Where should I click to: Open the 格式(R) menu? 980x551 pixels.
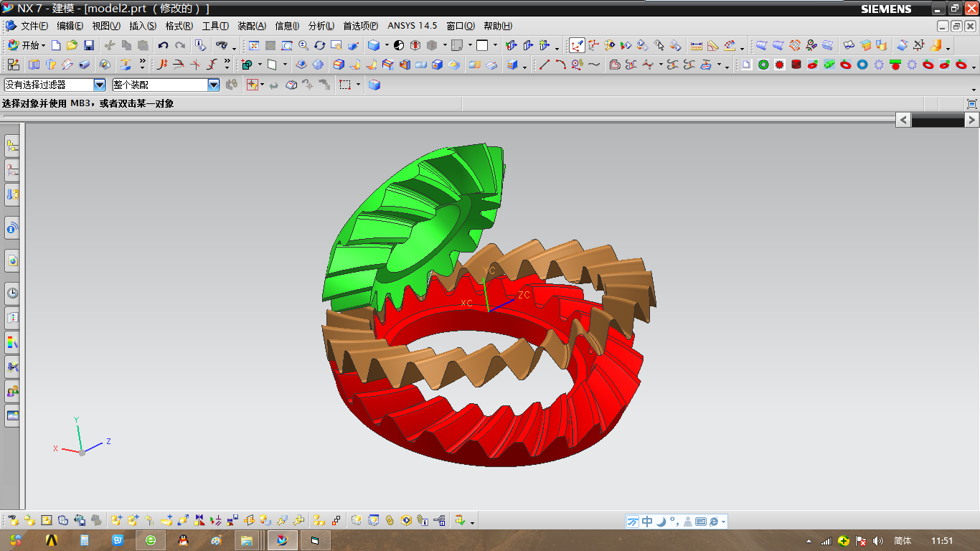(x=179, y=26)
